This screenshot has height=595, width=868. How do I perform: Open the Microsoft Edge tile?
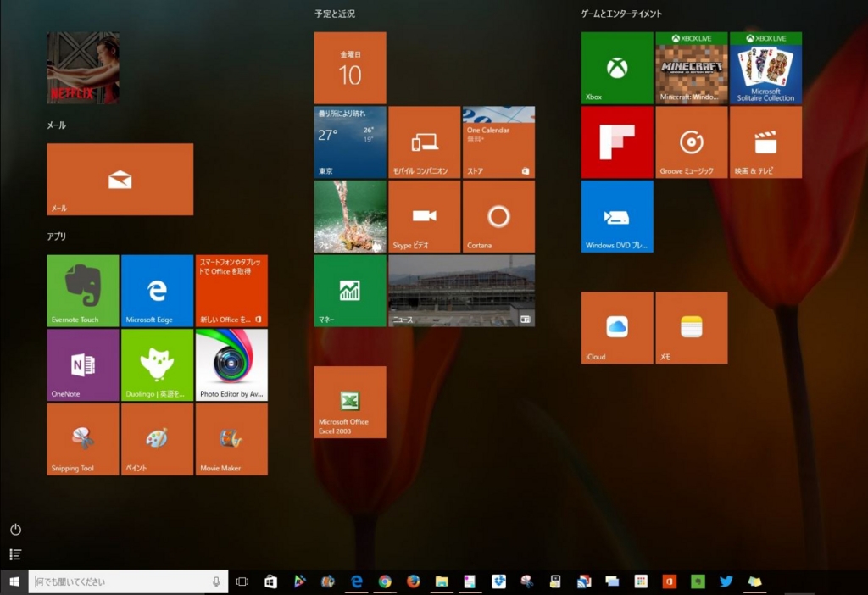click(157, 291)
